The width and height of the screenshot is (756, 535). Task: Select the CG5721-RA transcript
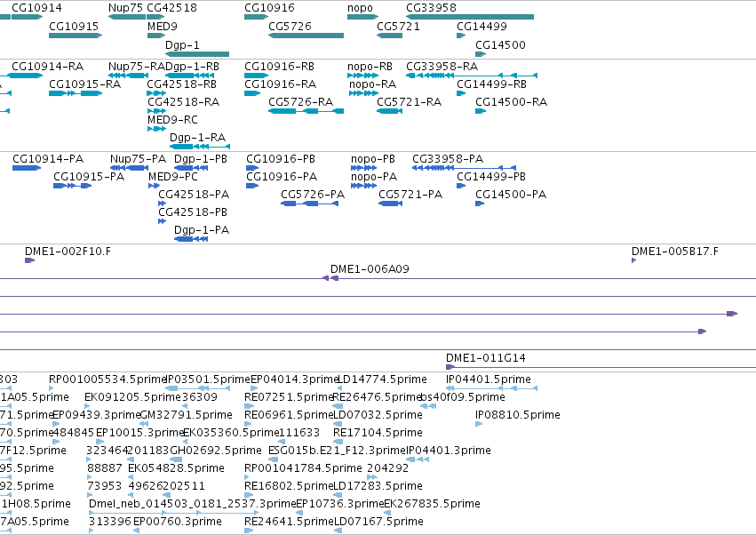pos(410,102)
